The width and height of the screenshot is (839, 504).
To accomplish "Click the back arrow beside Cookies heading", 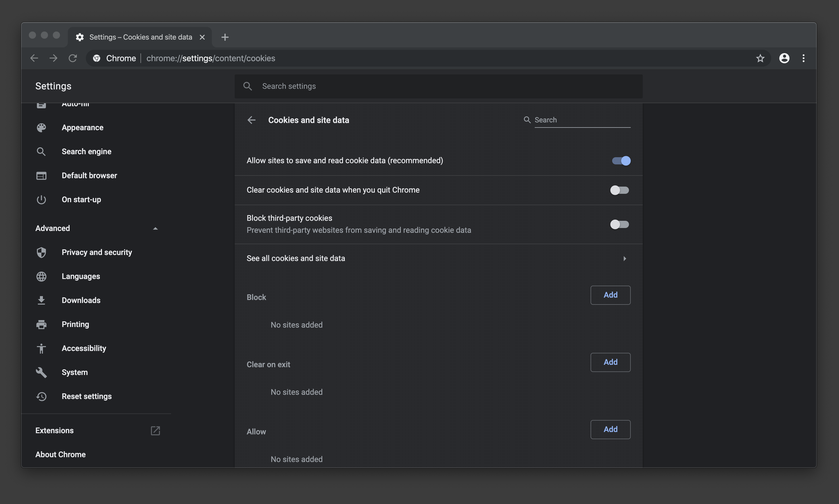I will coord(251,120).
